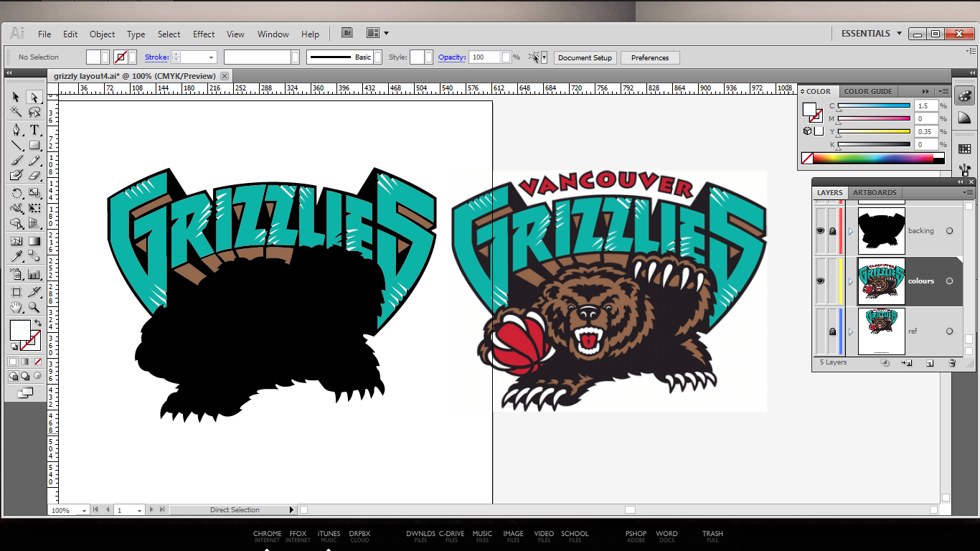Click the Preferences button
This screenshot has width=980, height=551.
[x=650, y=57]
